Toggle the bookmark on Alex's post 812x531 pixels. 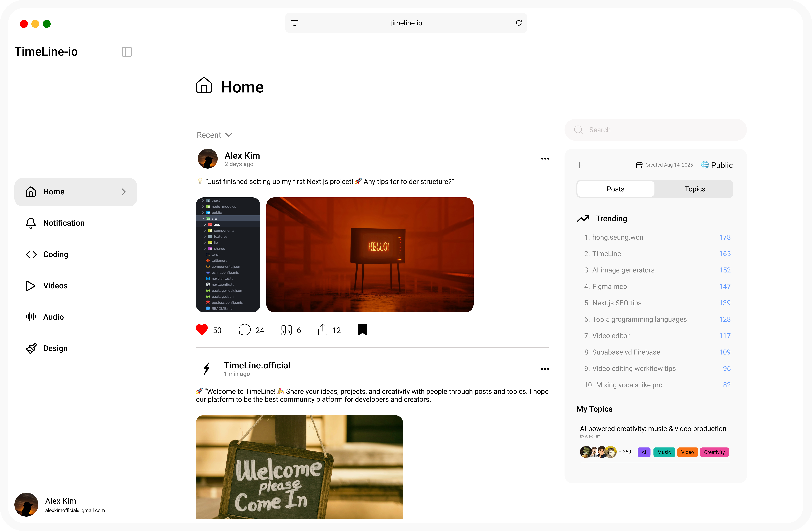[362, 330]
